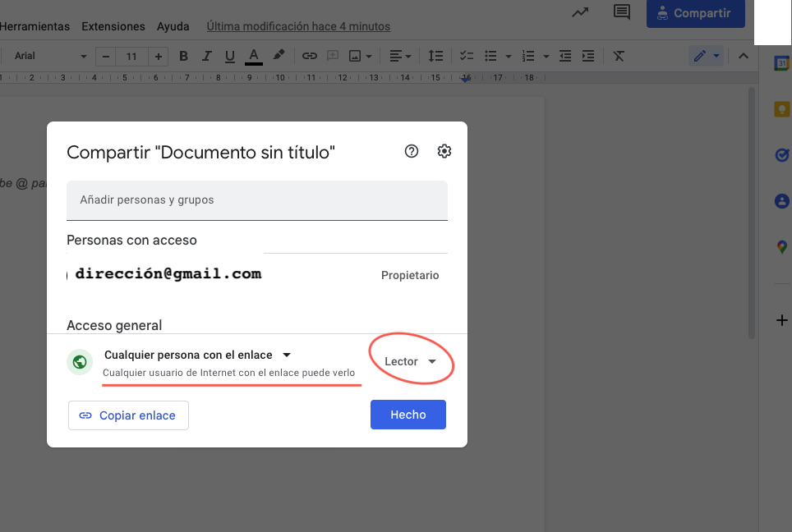Get add-ons with the plus icon
Screen dimensions: 792x532
[782, 320]
